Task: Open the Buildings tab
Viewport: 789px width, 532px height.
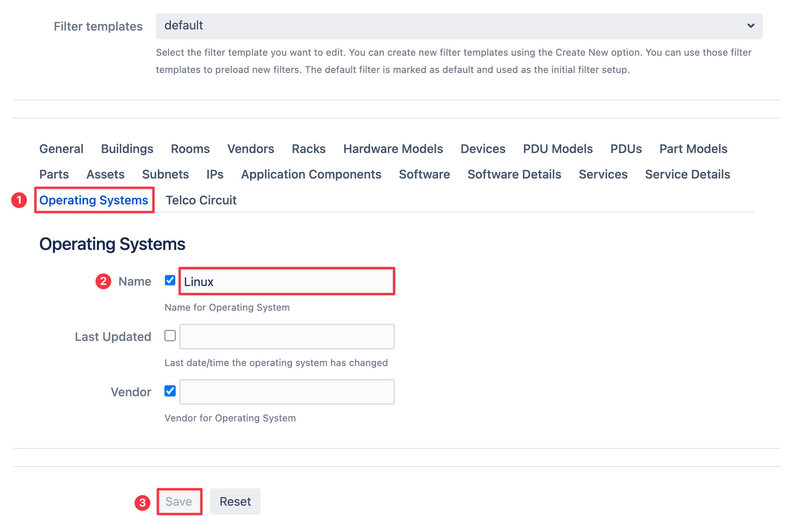Action: (x=127, y=149)
